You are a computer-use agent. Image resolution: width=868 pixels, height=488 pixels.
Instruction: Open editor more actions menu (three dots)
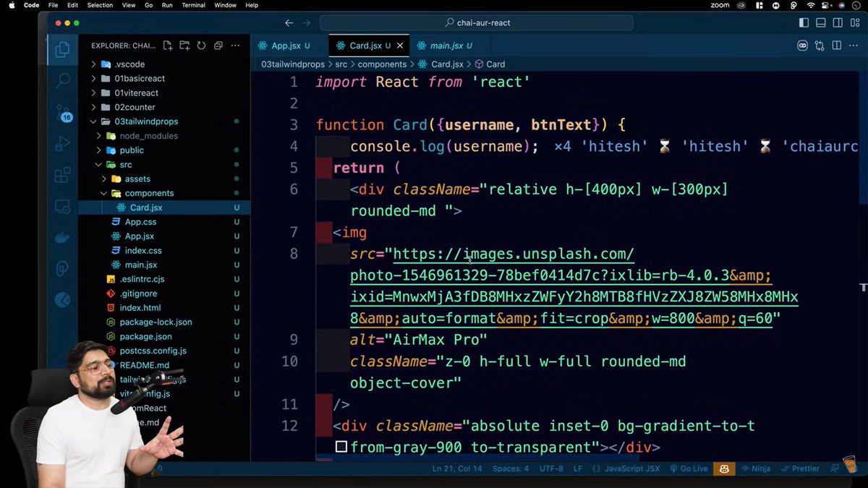tap(854, 46)
